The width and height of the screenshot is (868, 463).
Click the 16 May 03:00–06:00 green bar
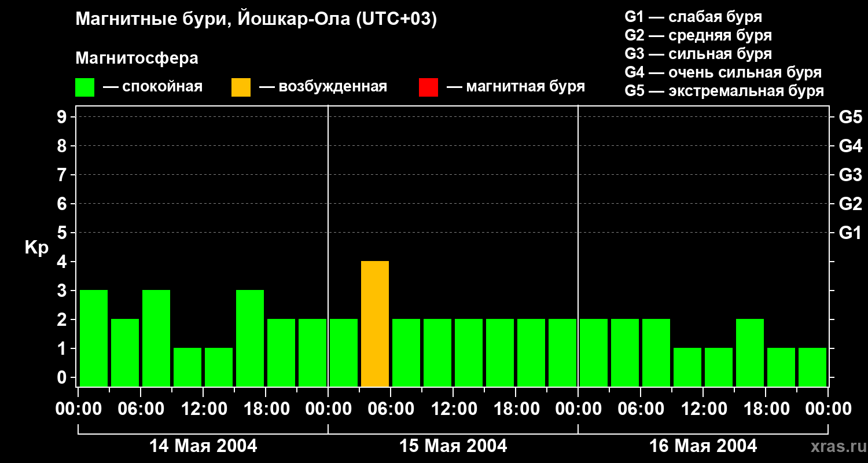coord(625,353)
